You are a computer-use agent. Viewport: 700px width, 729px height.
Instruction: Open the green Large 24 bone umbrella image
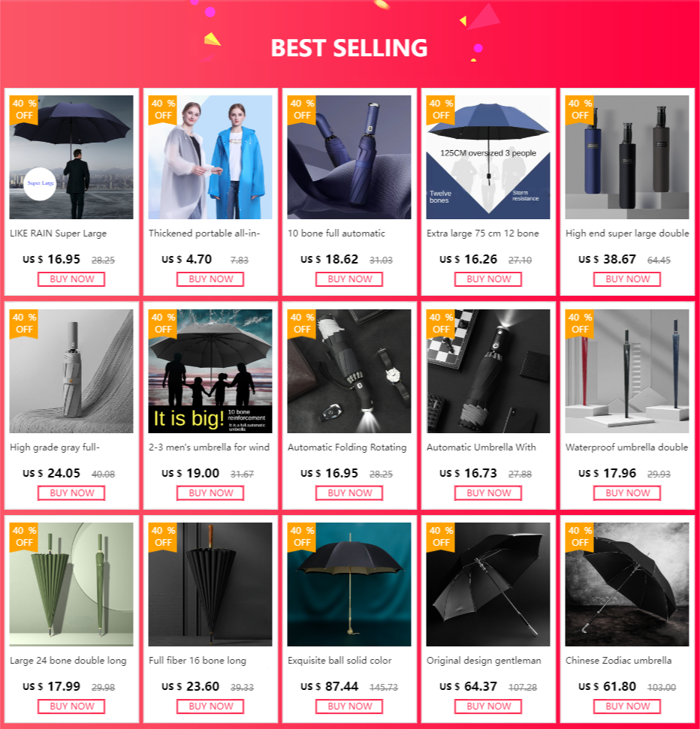(x=71, y=584)
